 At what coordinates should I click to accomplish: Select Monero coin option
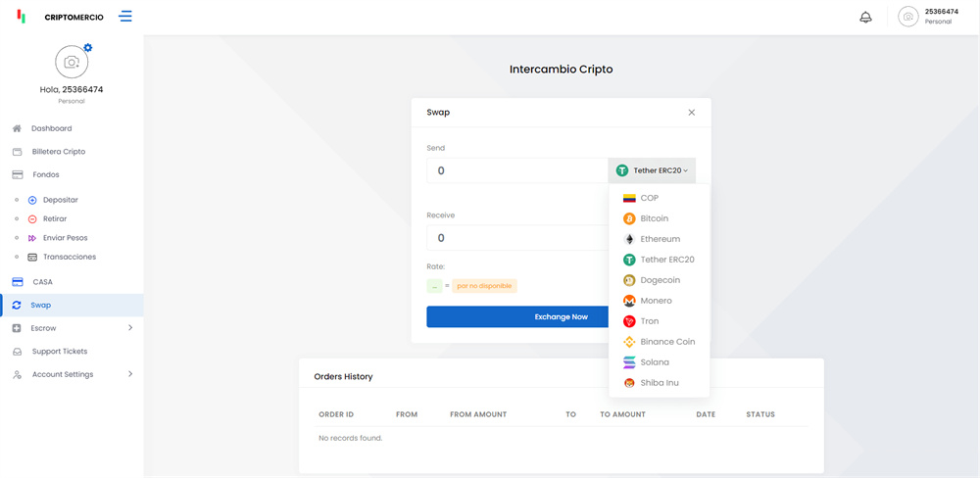[x=656, y=301]
